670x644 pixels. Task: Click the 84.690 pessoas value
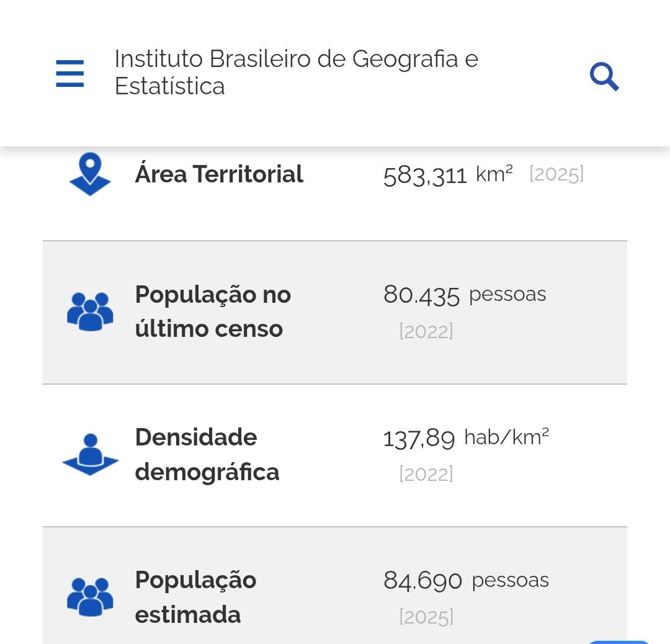[466, 580]
